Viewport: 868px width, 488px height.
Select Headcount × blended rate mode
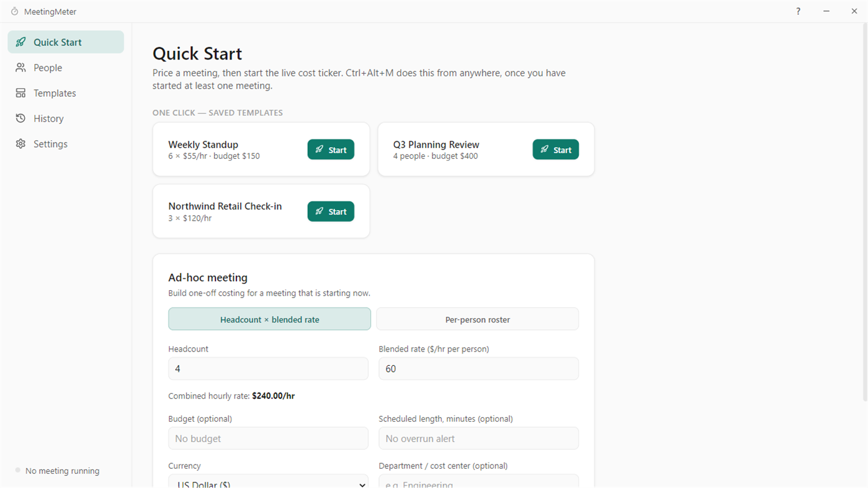269,319
